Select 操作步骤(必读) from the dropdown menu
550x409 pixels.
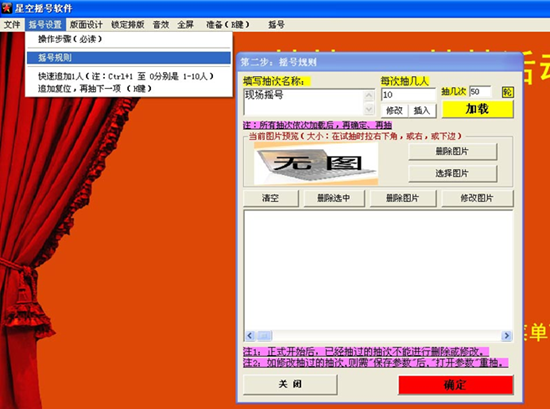(x=128, y=39)
